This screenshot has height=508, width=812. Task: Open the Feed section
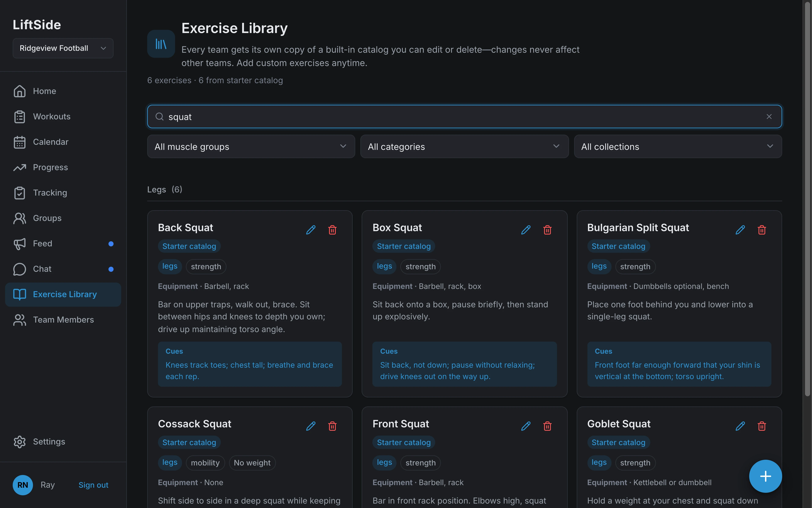[63, 244]
